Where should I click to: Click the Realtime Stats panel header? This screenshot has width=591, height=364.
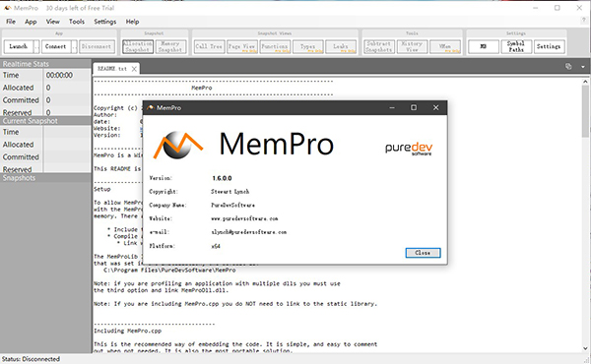coord(45,64)
